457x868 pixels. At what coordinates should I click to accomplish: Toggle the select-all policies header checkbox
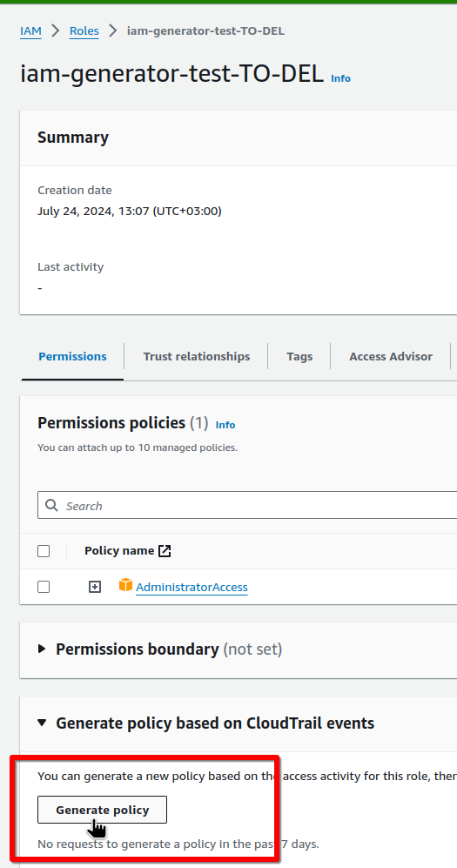[44, 551]
